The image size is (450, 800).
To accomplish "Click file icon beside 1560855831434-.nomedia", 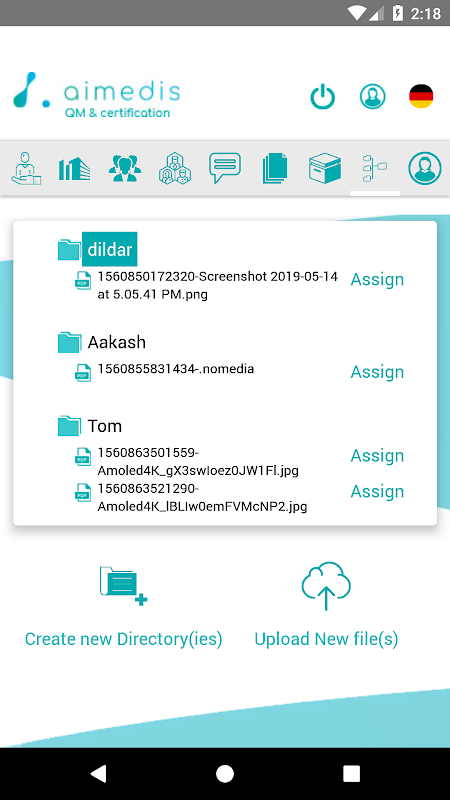I will pos(83,372).
